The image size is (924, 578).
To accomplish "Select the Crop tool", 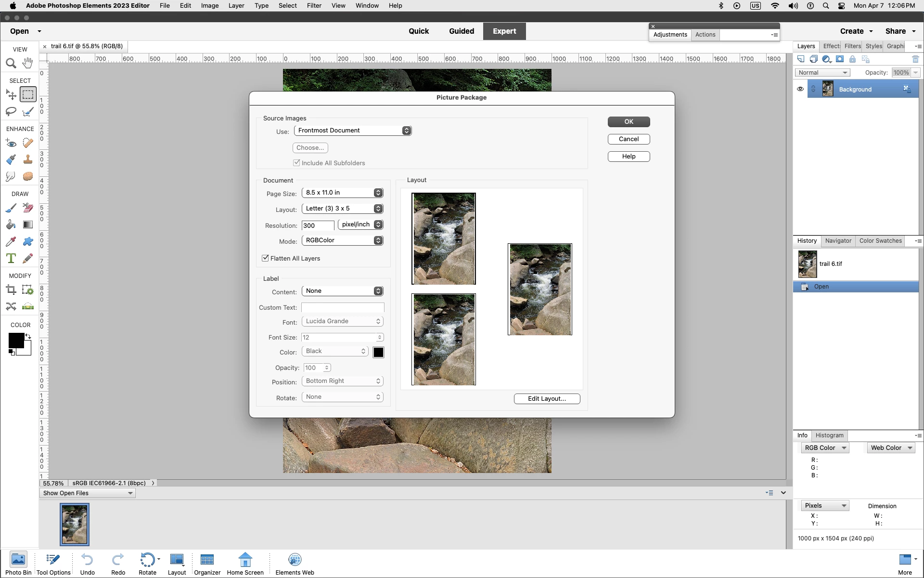I will click(x=11, y=289).
